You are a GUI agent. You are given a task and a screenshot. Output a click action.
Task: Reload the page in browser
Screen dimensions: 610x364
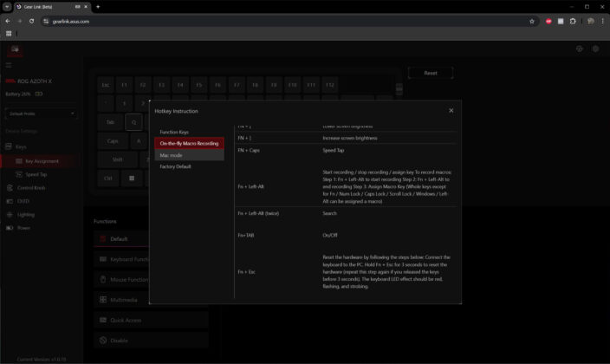(x=31, y=21)
